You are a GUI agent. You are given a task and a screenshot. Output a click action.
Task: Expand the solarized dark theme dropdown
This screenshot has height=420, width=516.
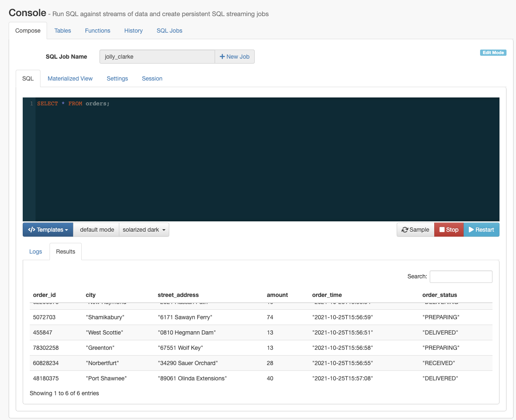[144, 230]
